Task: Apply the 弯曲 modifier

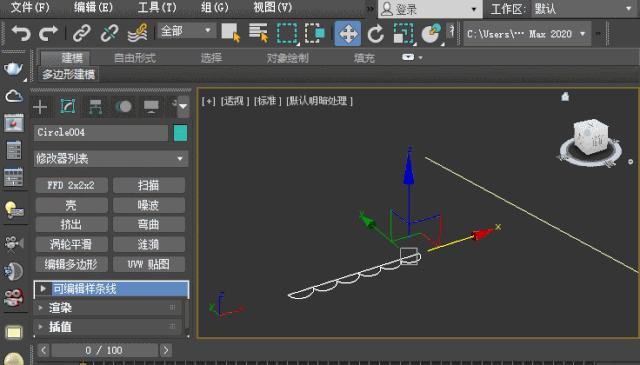Action: click(149, 224)
